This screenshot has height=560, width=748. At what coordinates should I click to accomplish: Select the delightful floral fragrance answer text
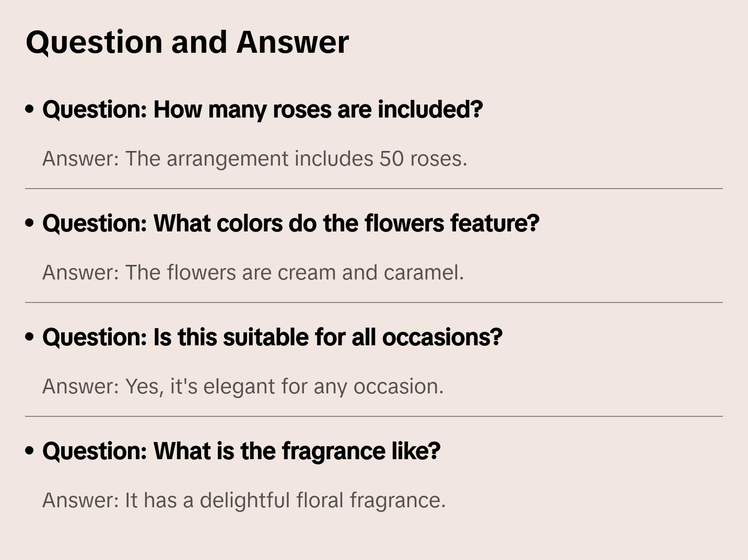tap(244, 500)
